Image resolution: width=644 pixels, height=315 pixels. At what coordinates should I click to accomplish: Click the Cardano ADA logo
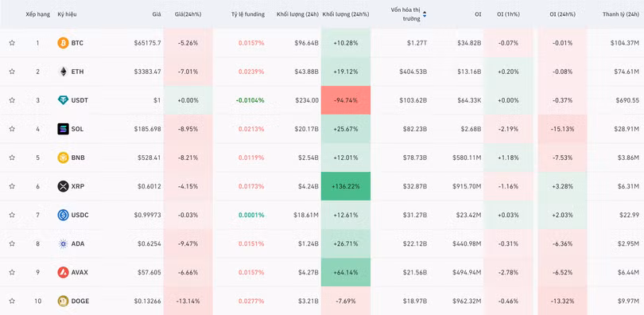pos(63,243)
